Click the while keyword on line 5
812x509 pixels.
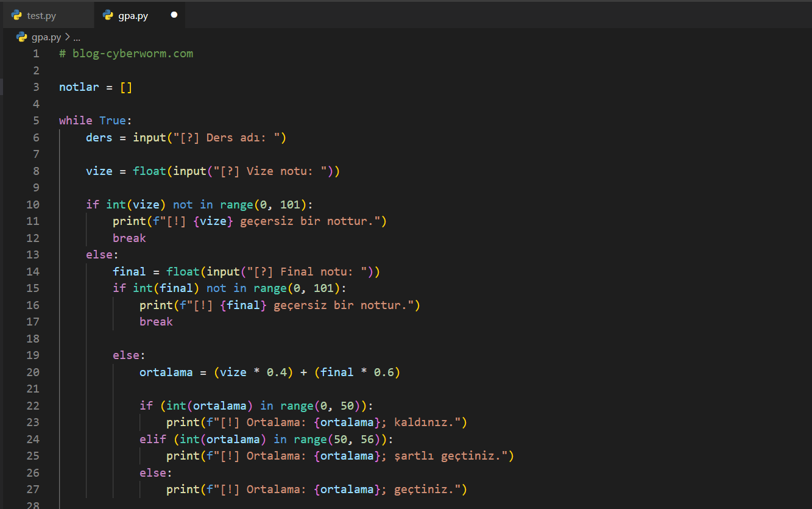click(76, 121)
